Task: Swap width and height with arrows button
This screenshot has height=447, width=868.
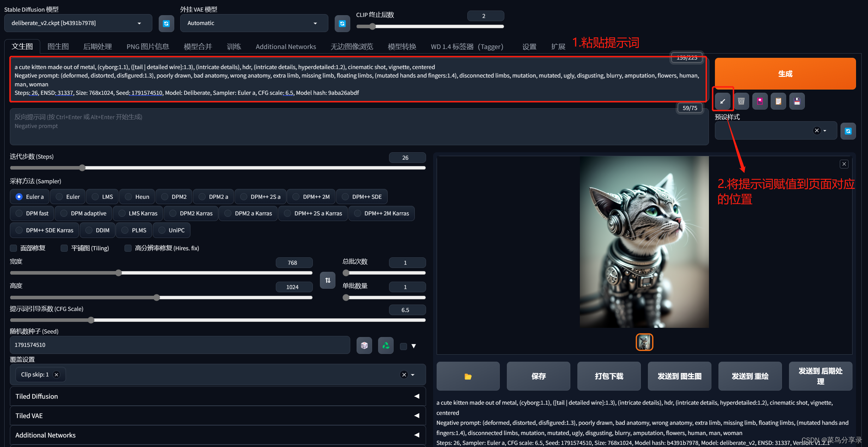Action: [328, 280]
